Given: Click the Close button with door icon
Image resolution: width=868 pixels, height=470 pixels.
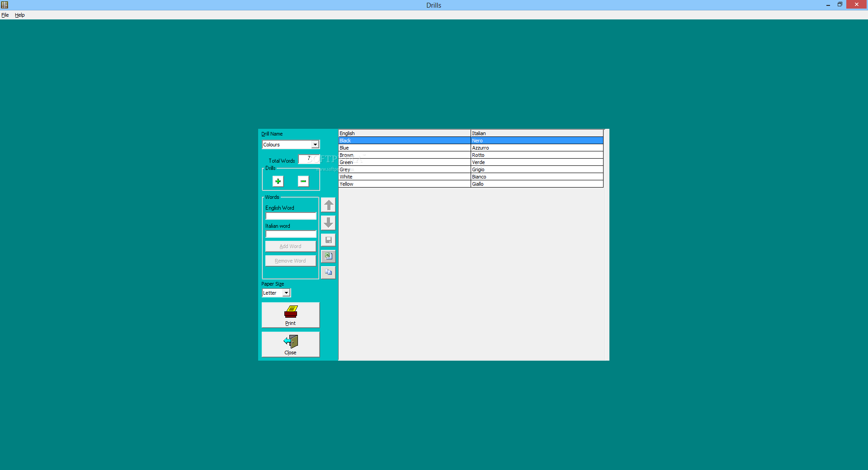Looking at the screenshot, I should 291,344.
